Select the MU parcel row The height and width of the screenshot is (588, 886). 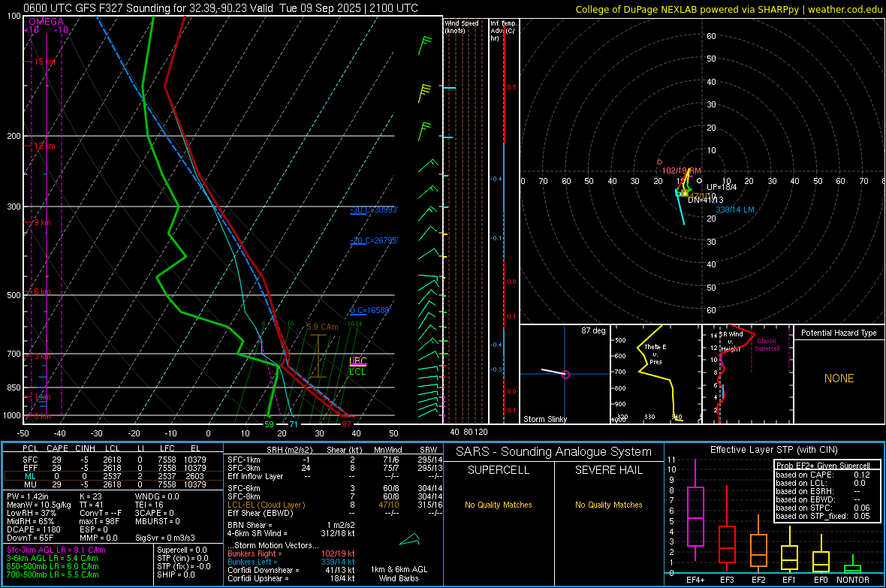pyautogui.click(x=112, y=484)
